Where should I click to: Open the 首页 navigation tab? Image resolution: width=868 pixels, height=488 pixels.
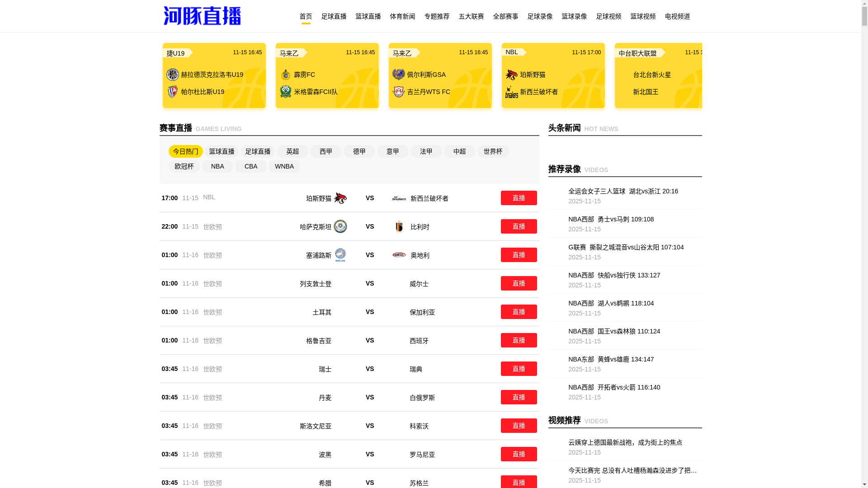click(306, 16)
